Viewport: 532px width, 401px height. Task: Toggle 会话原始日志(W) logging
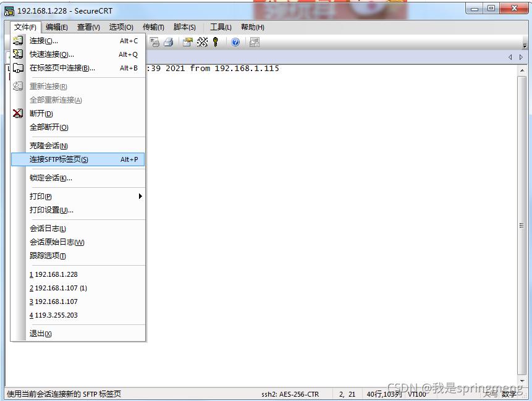[x=78, y=242]
